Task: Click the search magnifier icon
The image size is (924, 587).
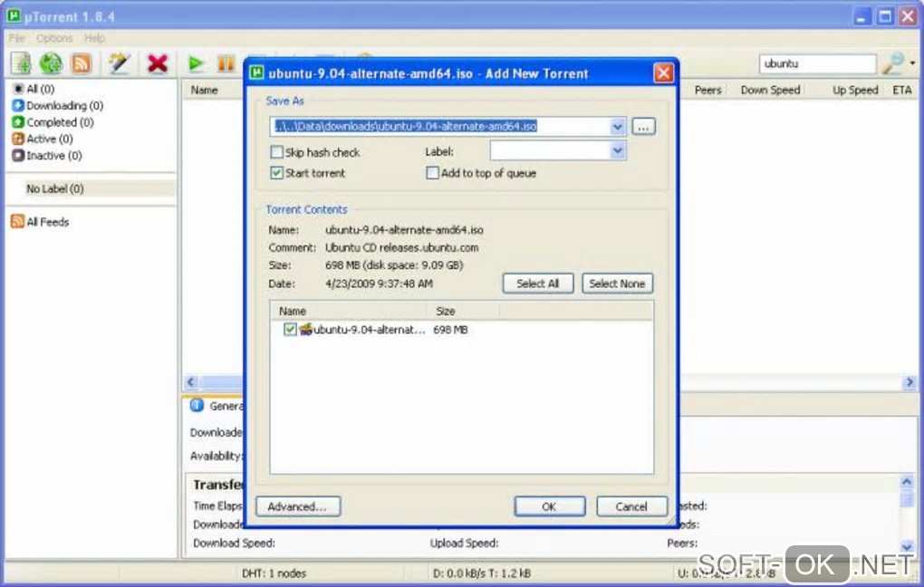Action: (893, 63)
